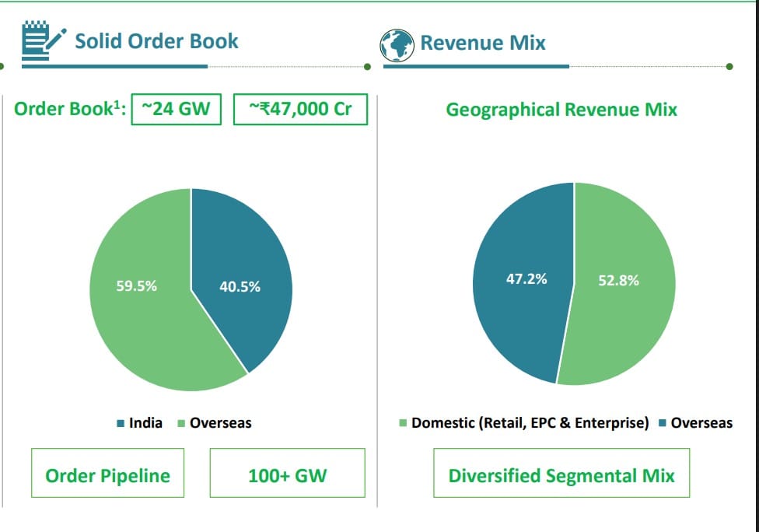Click the globe icon beside Revenue Mix
This screenshot has height=532, width=759.
coord(397,44)
